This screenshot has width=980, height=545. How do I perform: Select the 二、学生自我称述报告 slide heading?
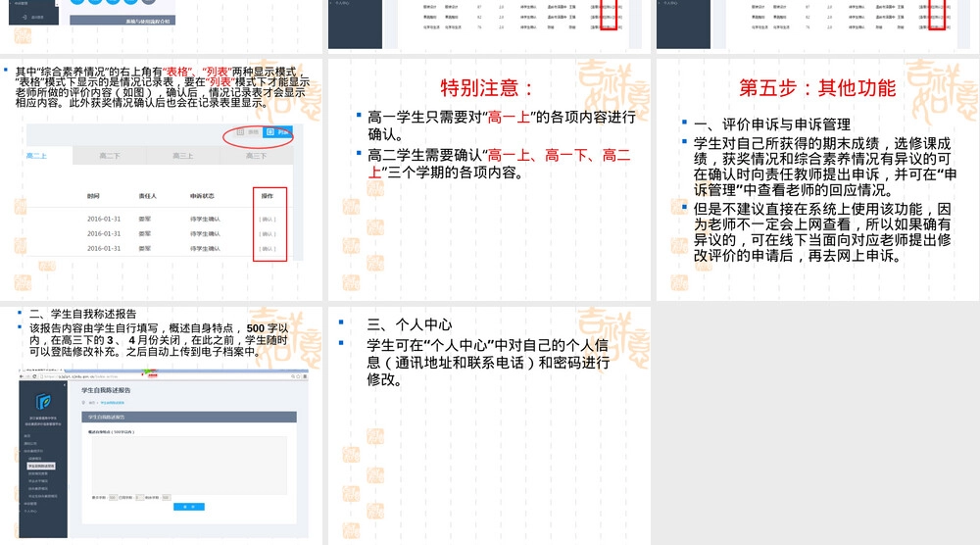[x=83, y=314]
